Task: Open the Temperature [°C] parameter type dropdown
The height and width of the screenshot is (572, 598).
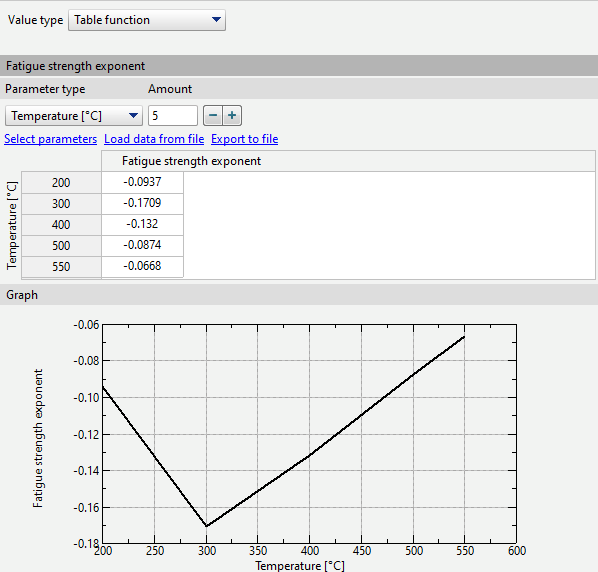Action: coord(74,116)
